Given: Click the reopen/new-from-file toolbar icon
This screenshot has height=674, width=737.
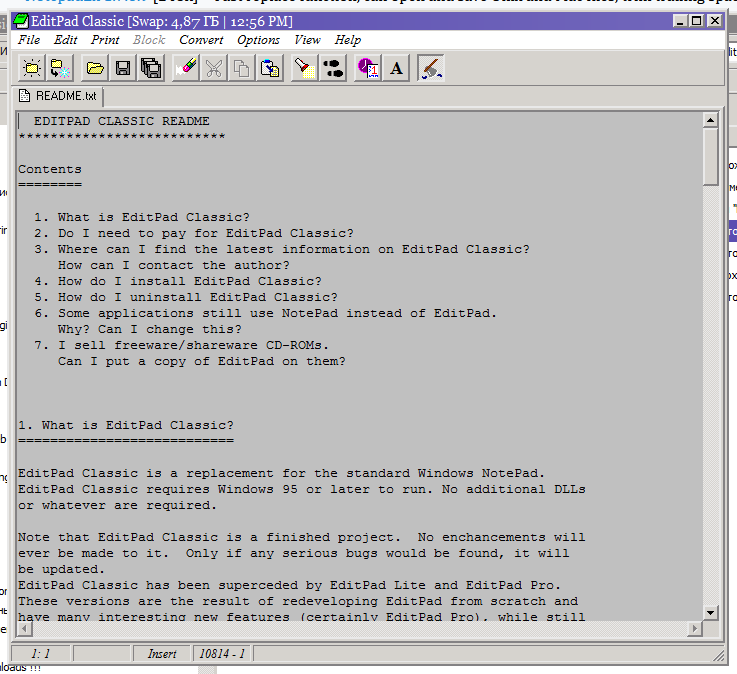Looking at the screenshot, I should pos(60,69).
